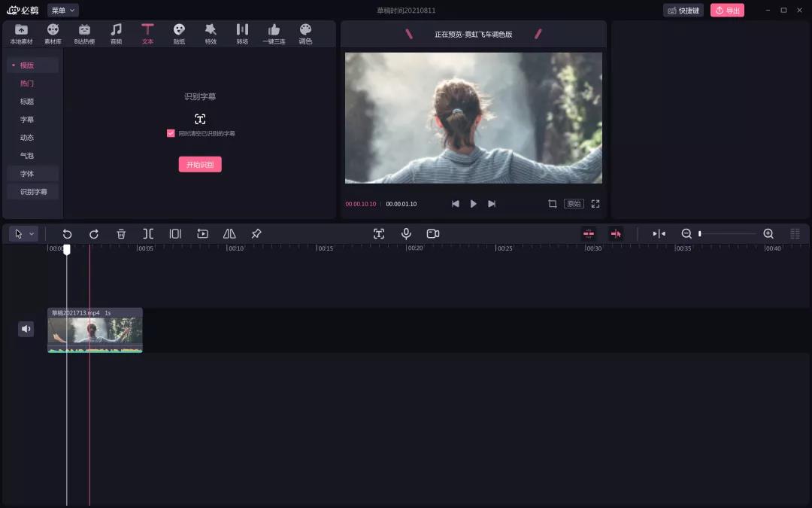Click the video preview image
This screenshot has height=508, width=812.
(x=474, y=117)
